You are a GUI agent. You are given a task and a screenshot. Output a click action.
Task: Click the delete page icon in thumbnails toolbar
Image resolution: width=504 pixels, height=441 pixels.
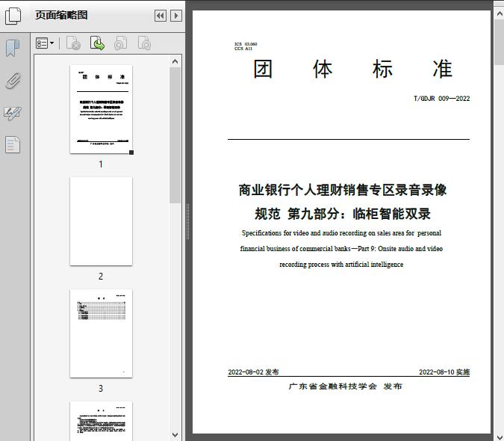[73, 44]
